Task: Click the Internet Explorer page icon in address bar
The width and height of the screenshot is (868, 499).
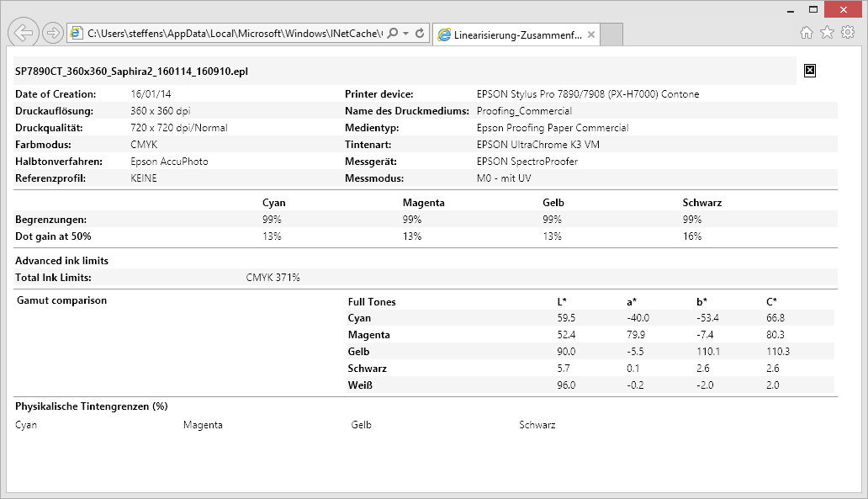Action: [x=77, y=33]
